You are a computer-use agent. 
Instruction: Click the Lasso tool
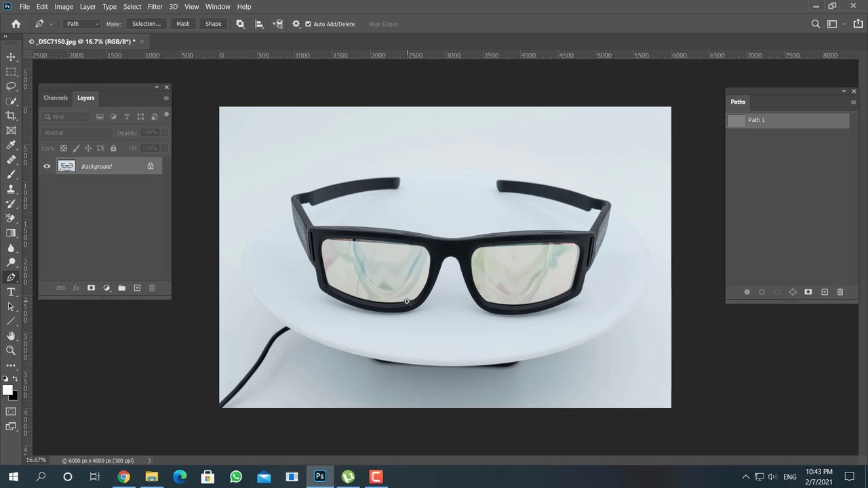(x=11, y=86)
